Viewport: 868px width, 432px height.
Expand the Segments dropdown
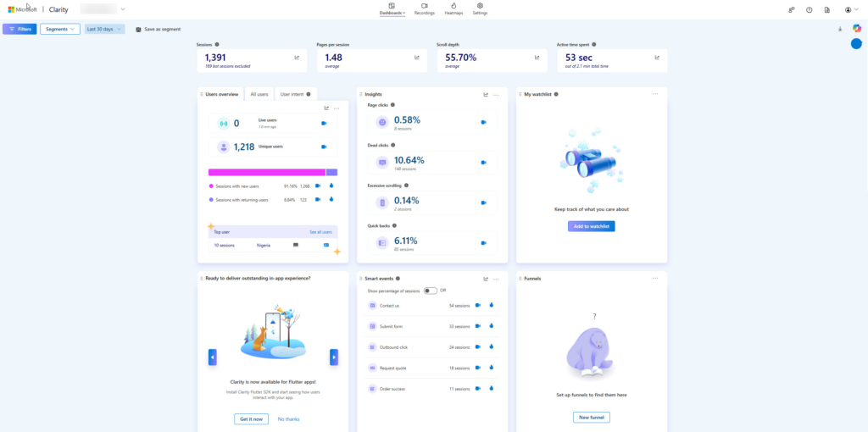click(x=60, y=29)
